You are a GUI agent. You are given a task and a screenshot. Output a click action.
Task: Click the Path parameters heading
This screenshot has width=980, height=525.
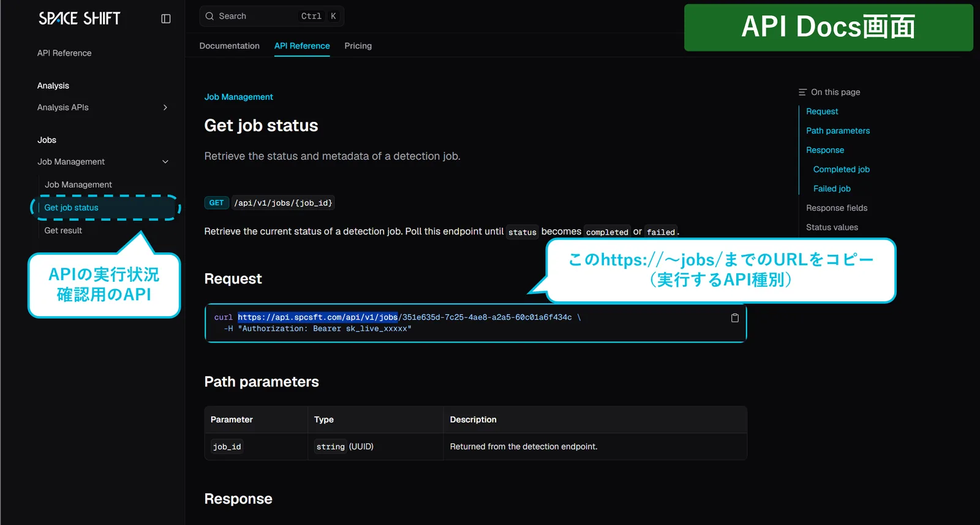[262, 382]
